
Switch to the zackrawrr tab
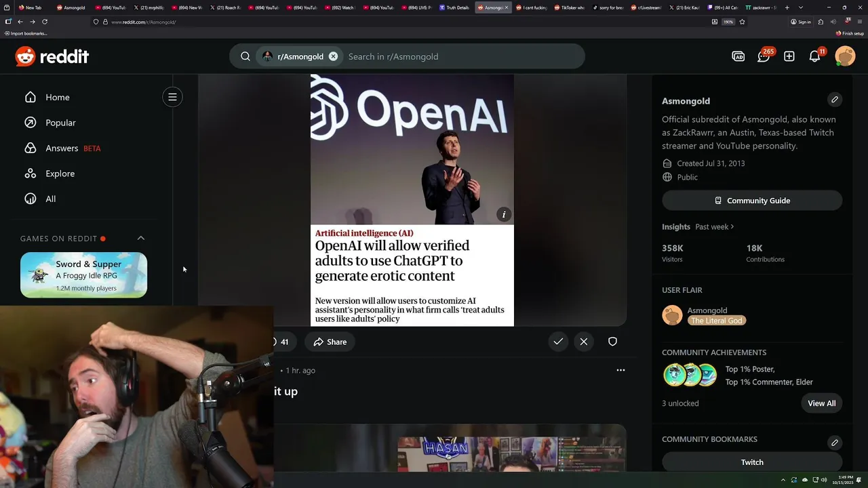click(x=761, y=7)
